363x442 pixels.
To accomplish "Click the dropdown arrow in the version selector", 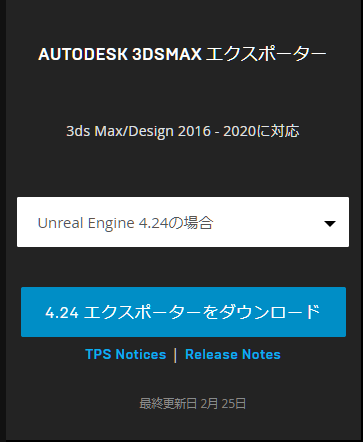I will click(x=330, y=224).
